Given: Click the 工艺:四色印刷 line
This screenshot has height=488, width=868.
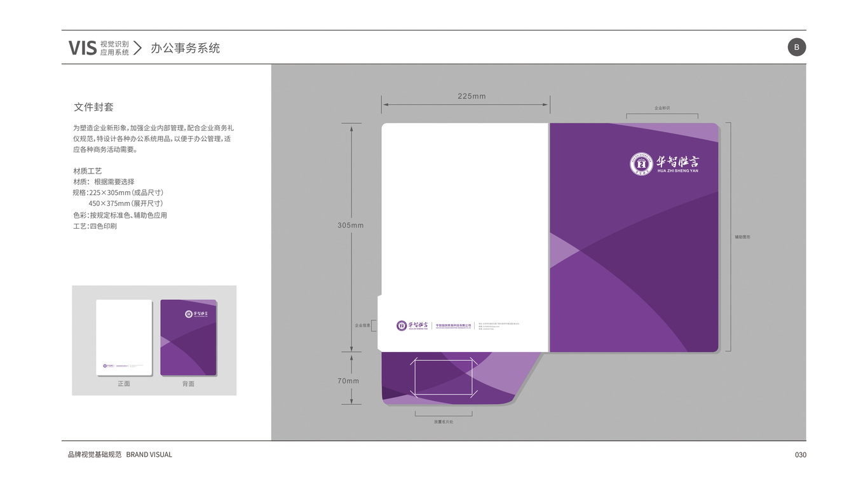Looking at the screenshot, I should 95,226.
